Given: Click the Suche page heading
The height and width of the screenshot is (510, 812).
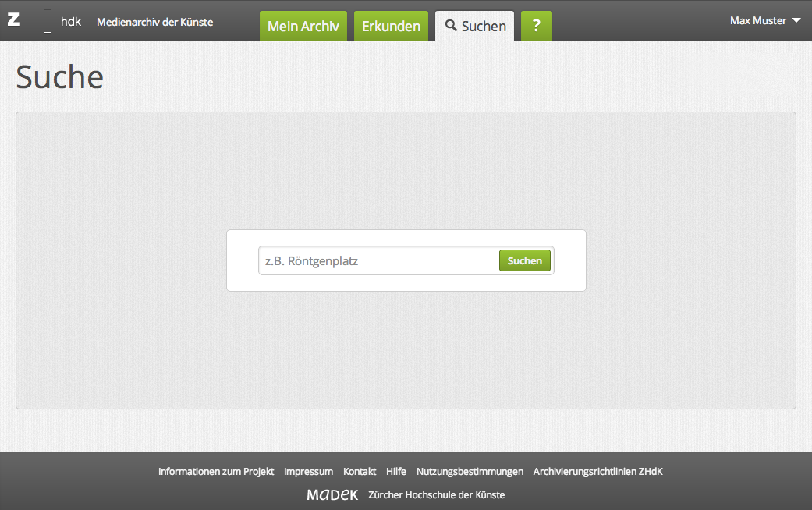Looking at the screenshot, I should click(60, 77).
